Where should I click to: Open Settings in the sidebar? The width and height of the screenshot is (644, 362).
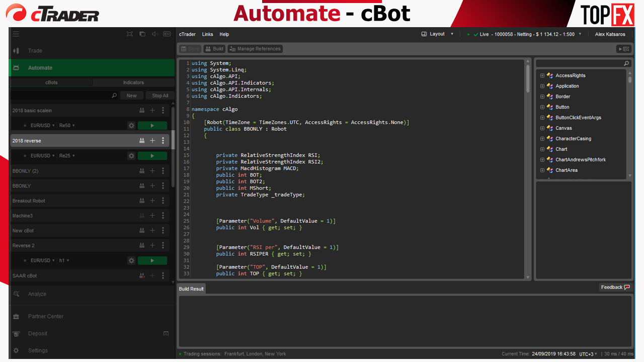point(92,350)
